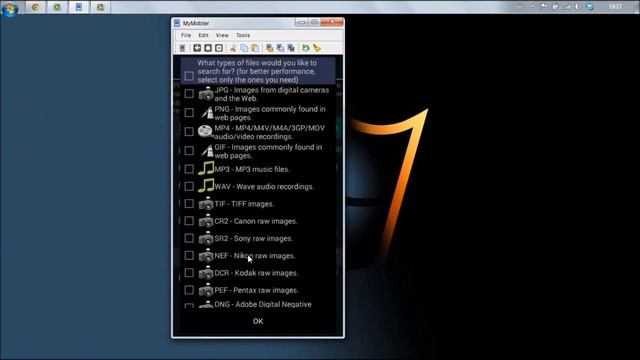Click the system tray clock
The height and width of the screenshot is (360, 640).
pyautogui.click(x=616, y=7)
